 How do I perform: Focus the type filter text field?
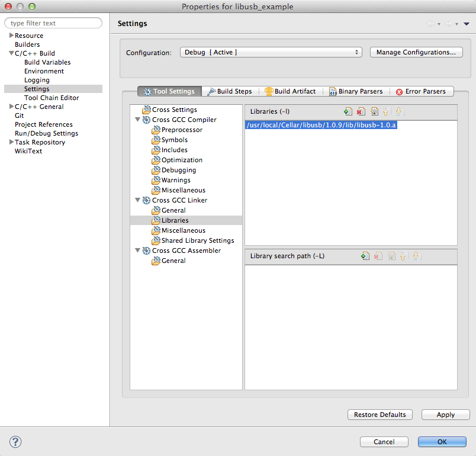click(x=53, y=23)
